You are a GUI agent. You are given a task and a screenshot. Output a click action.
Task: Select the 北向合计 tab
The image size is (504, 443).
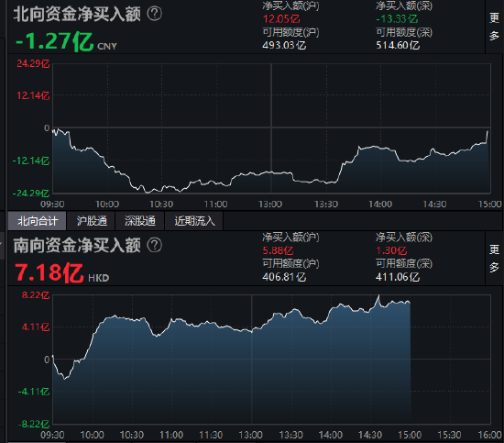[x=37, y=221]
